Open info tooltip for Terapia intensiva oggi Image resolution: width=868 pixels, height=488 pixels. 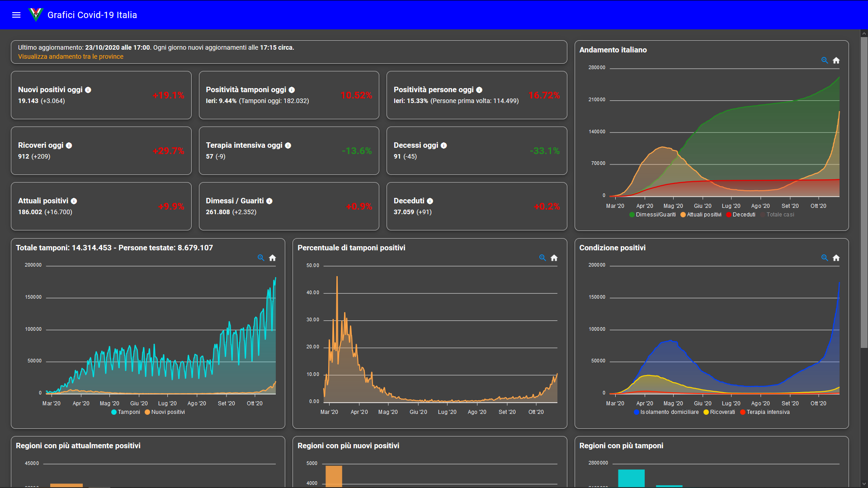click(288, 145)
